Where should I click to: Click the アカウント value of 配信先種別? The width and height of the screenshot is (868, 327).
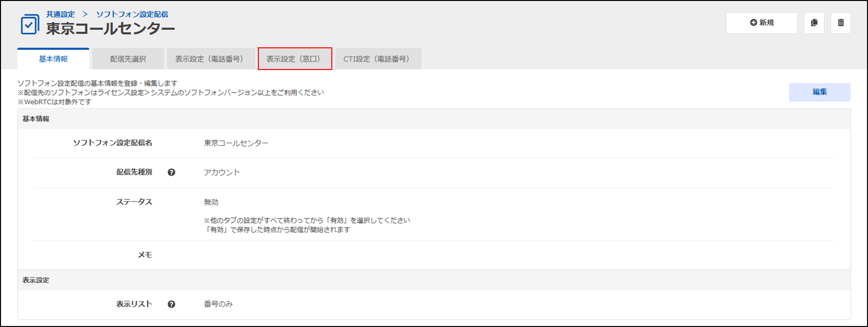point(222,173)
